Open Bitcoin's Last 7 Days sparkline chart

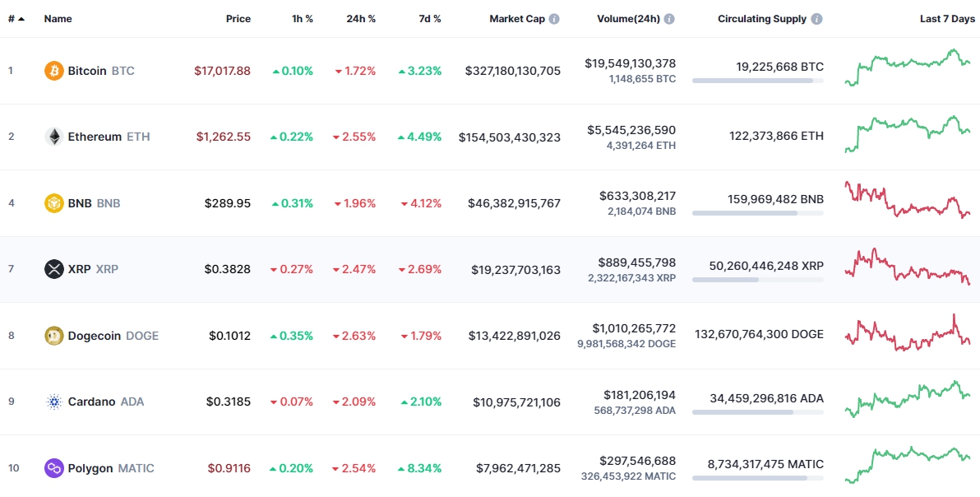point(908,67)
